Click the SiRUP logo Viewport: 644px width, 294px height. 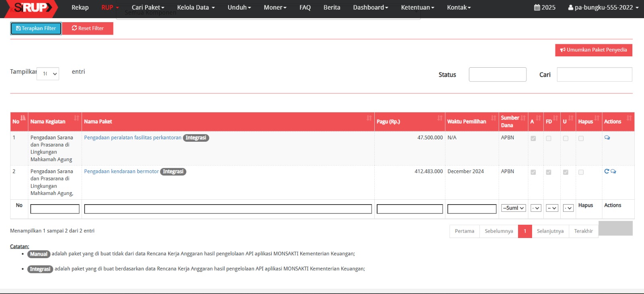(x=32, y=8)
